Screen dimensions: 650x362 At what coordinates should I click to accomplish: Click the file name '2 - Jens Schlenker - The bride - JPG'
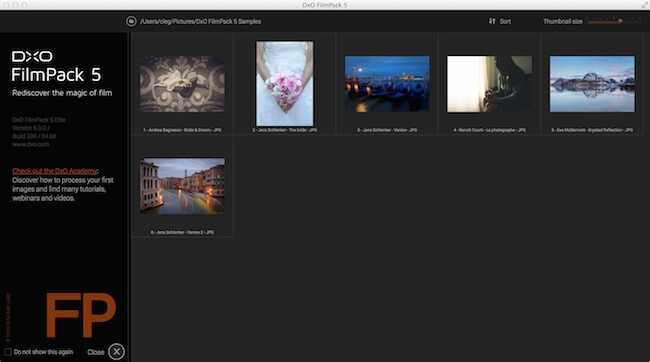click(285, 130)
